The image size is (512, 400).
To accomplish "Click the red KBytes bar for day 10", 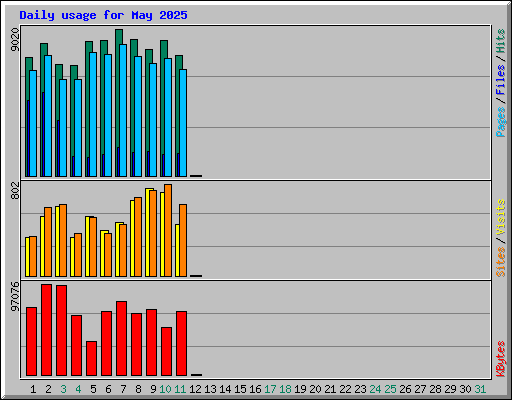I will click(166, 352).
